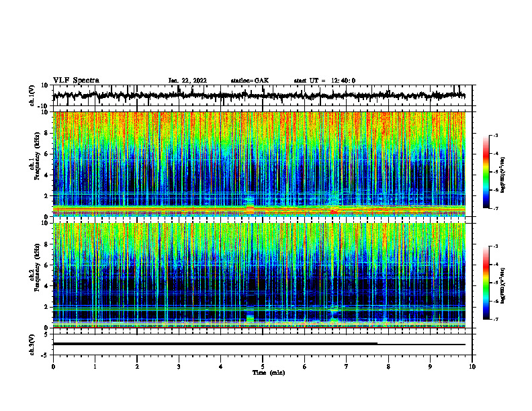Click the ch.2 spectrogram color scale bar
Screen dimensions: 532x411
(x=486, y=283)
